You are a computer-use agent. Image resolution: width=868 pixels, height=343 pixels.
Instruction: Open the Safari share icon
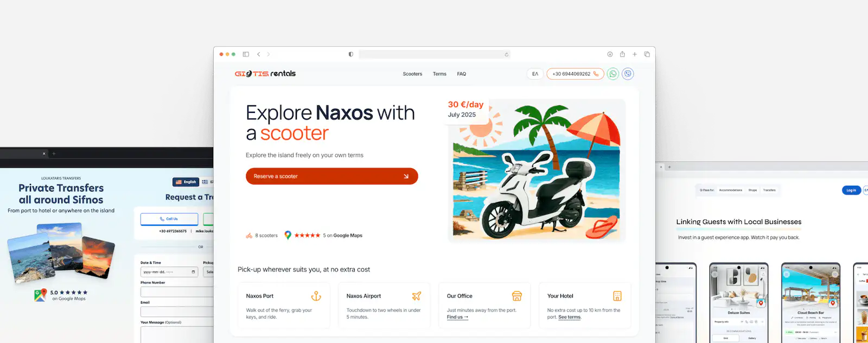tap(622, 54)
